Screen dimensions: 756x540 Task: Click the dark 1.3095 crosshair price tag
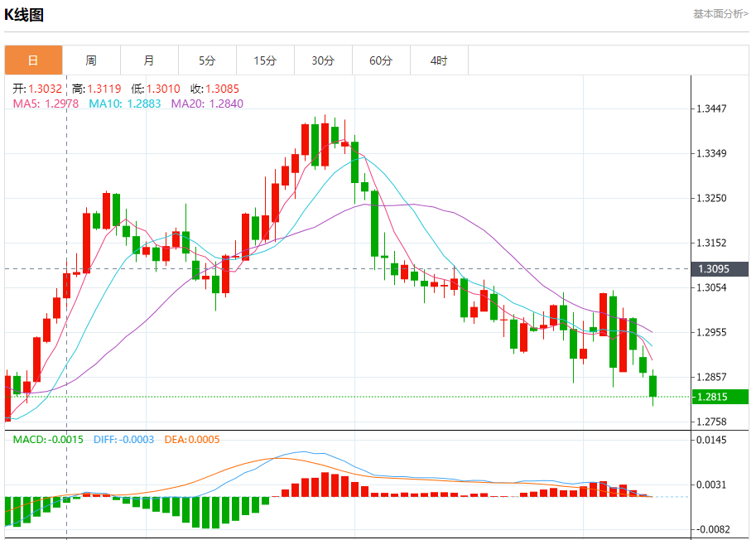coord(720,268)
